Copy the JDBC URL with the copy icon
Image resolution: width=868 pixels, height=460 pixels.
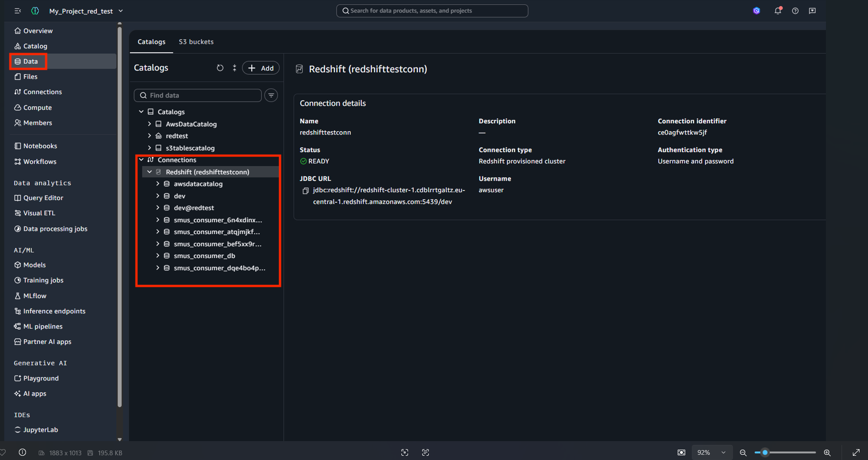(x=306, y=191)
